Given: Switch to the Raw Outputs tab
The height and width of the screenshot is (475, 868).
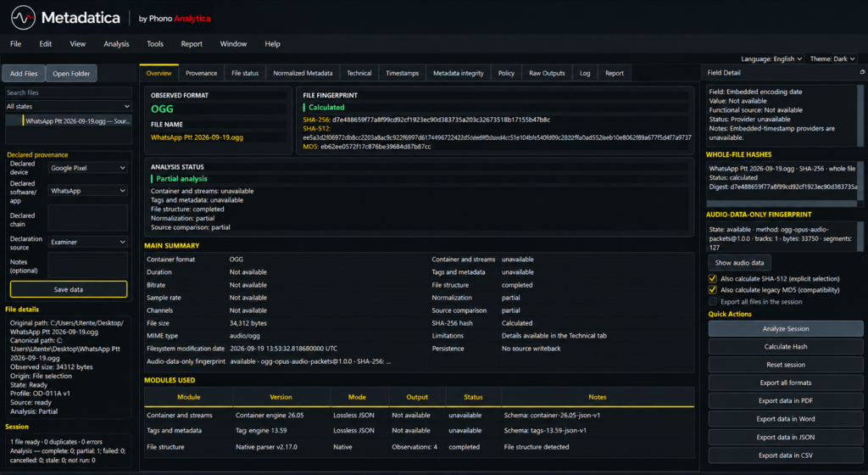Looking at the screenshot, I should [547, 73].
